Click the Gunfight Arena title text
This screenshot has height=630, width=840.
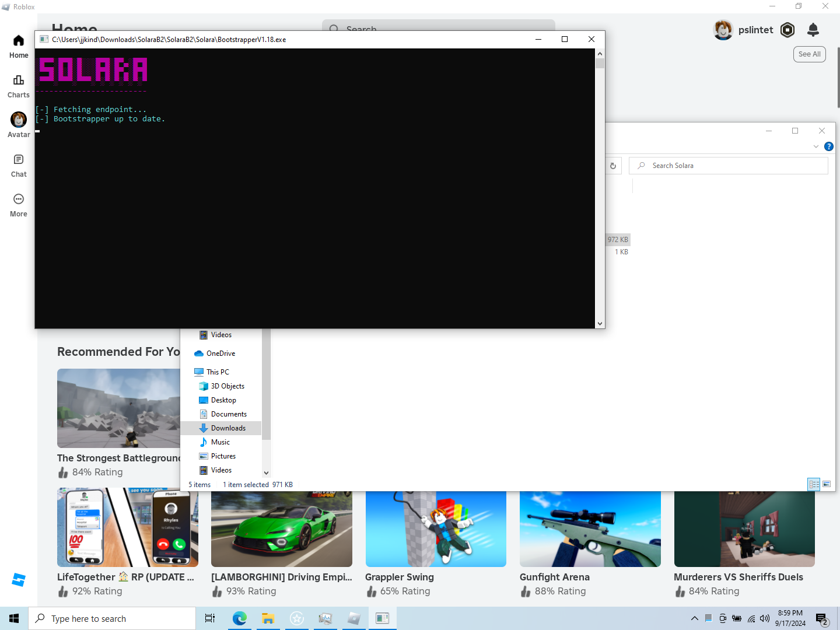555,577
